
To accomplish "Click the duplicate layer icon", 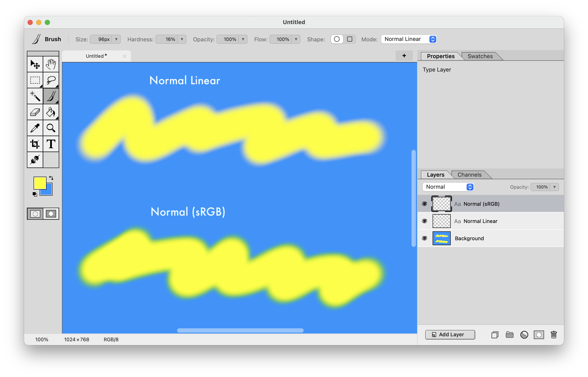I will click(495, 335).
